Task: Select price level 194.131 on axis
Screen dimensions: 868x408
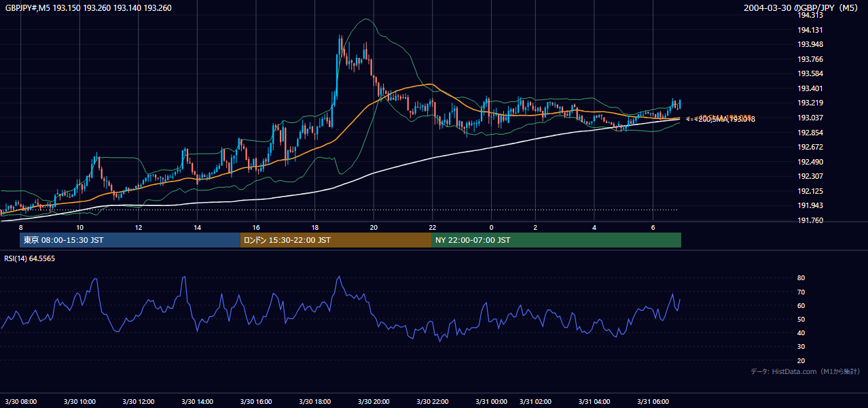Action: 810,30
